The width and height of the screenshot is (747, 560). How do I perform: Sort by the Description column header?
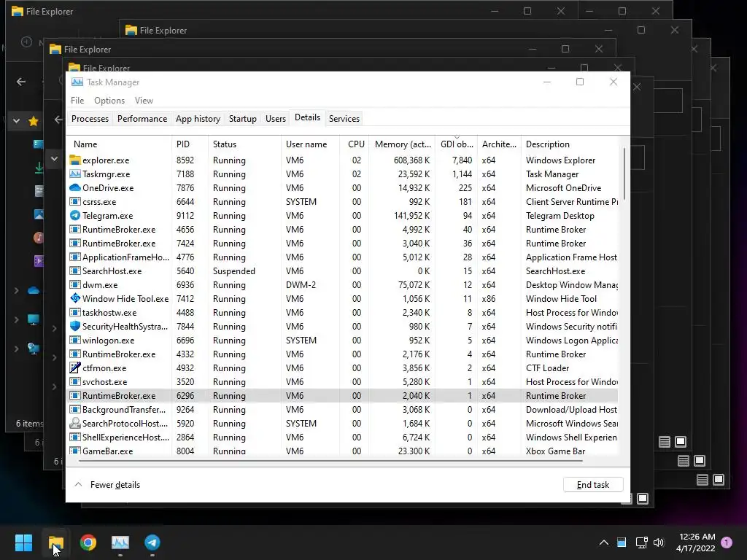coord(570,144)
